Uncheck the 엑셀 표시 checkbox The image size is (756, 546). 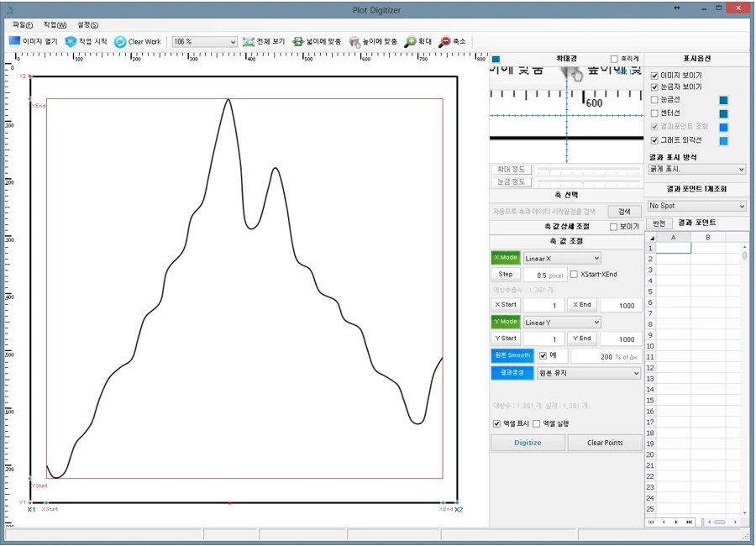(496, 423)
